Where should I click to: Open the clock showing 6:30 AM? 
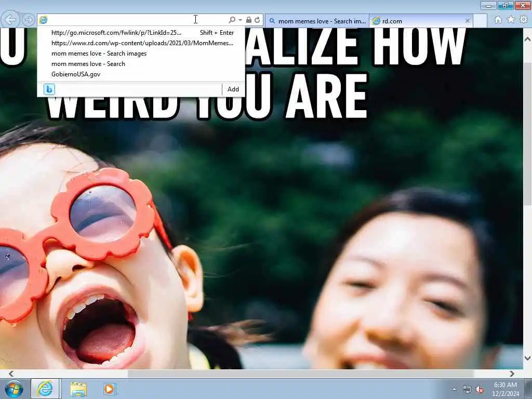pyautogui.click(x=506, y=389)
